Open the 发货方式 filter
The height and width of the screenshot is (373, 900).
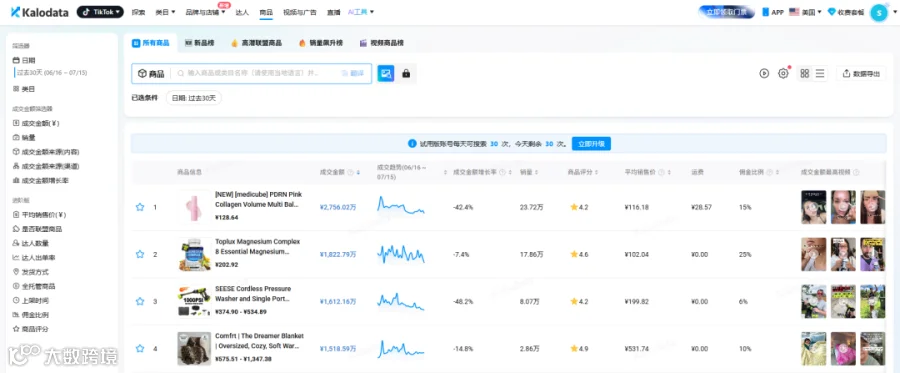[x=30, y=272]
